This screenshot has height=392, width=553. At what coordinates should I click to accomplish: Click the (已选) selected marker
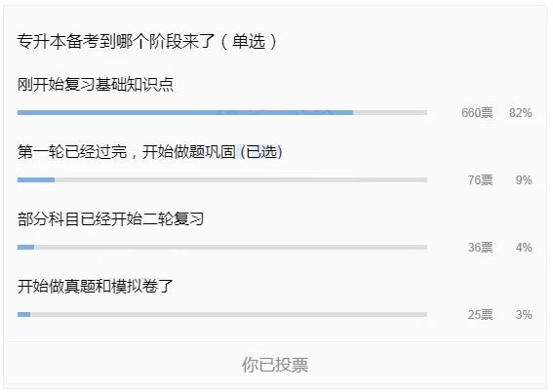coord(261,152)
